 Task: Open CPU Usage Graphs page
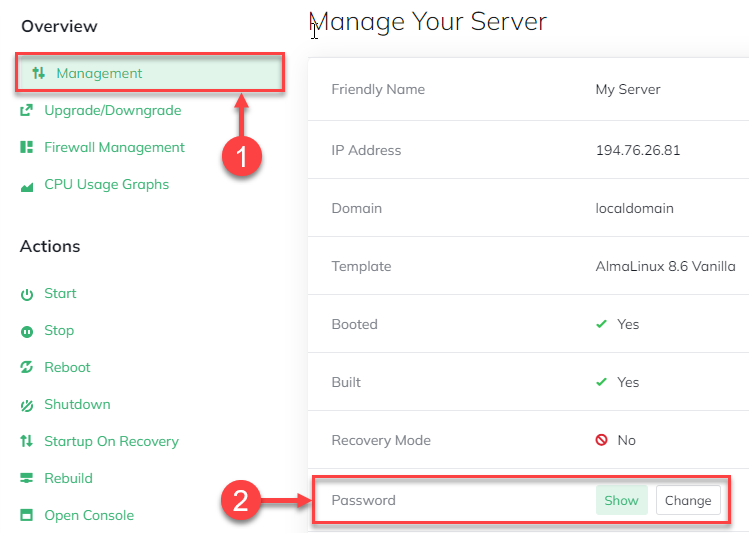tap(106, 184)
